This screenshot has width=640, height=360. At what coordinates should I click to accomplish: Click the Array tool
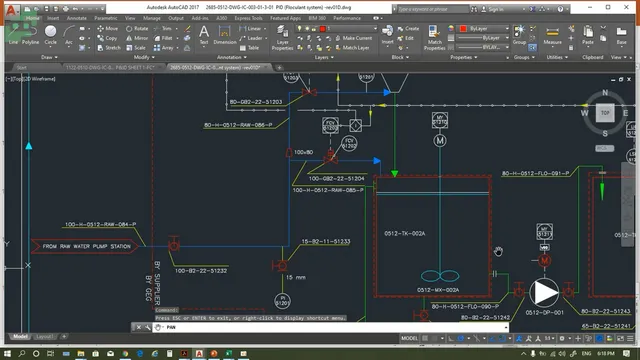[164, 48]
